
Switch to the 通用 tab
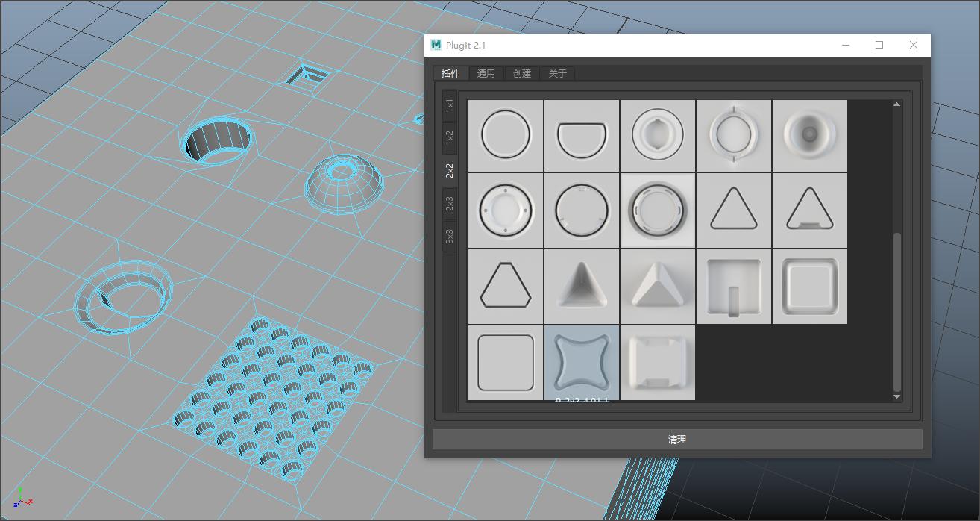click(486, 73)
